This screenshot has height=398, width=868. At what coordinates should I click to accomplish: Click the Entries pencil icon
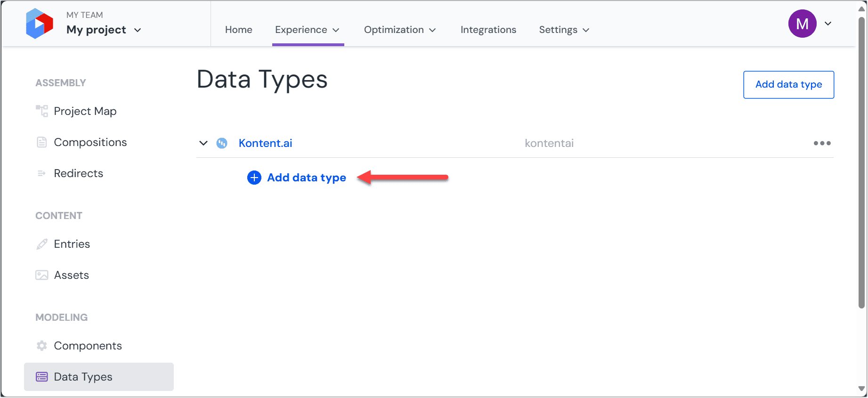[x=42, y=244]
